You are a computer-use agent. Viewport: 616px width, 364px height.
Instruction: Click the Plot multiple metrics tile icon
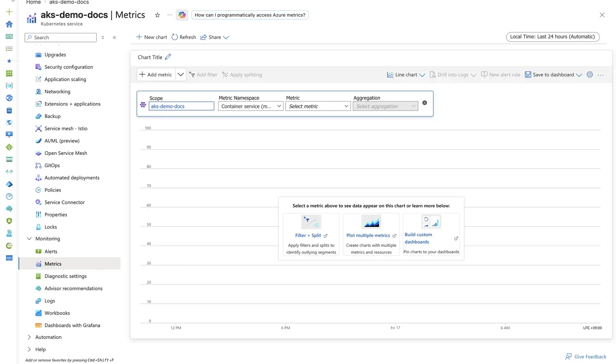(x=371, y=222)
